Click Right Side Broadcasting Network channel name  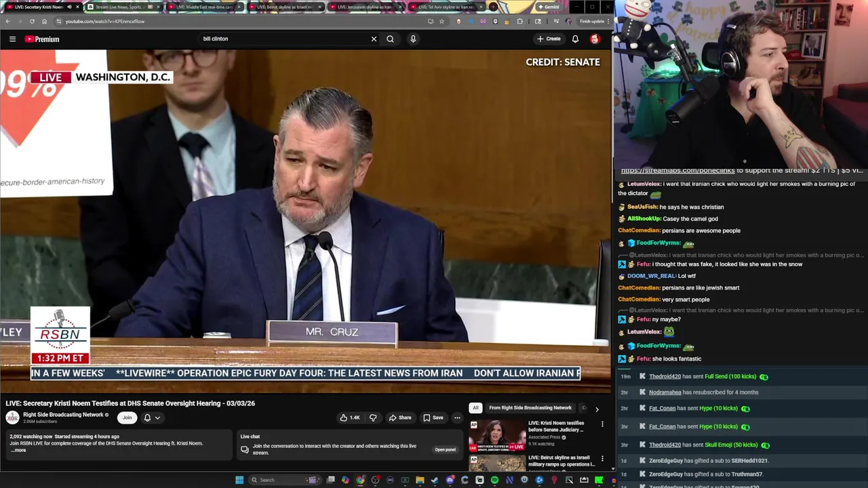click(x=63, y=415)
